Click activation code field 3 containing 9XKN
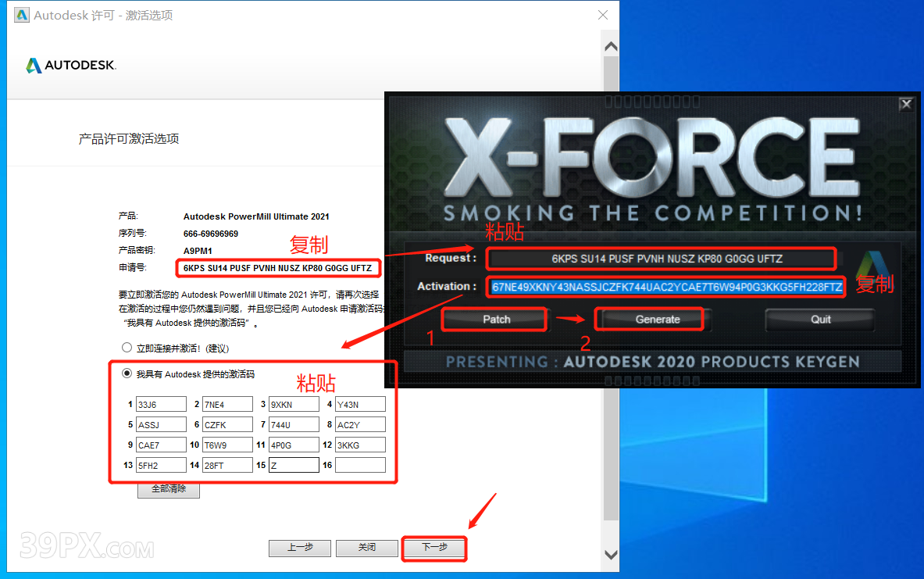The height and width of the screenshot is (579, 924). click(294, 405)
